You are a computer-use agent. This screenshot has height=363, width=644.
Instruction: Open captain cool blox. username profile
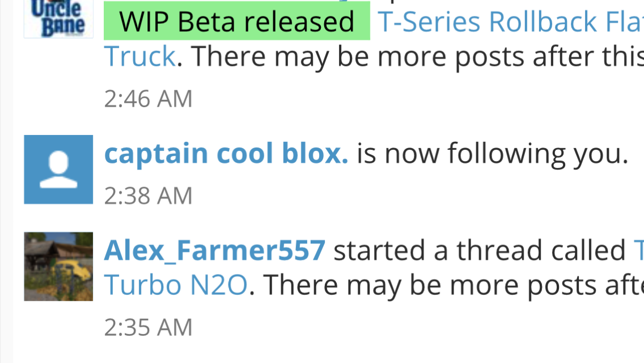click(226, 153)
